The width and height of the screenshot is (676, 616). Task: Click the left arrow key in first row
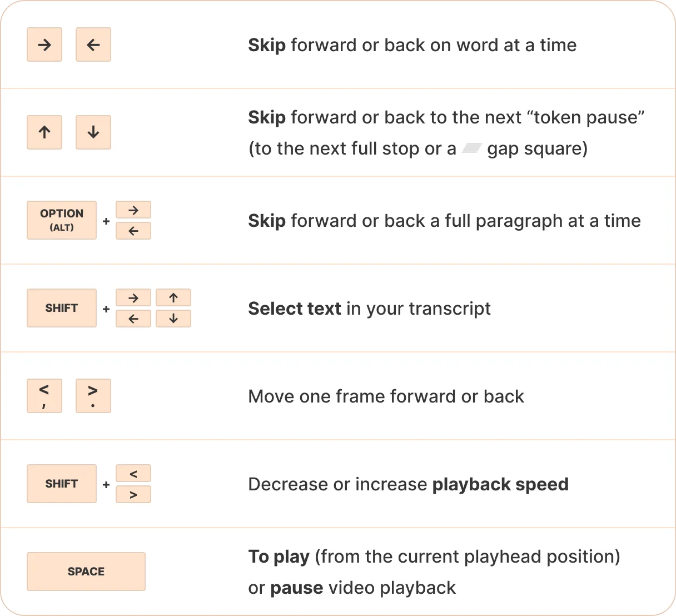pyautogui.click(x=93, y=44)
